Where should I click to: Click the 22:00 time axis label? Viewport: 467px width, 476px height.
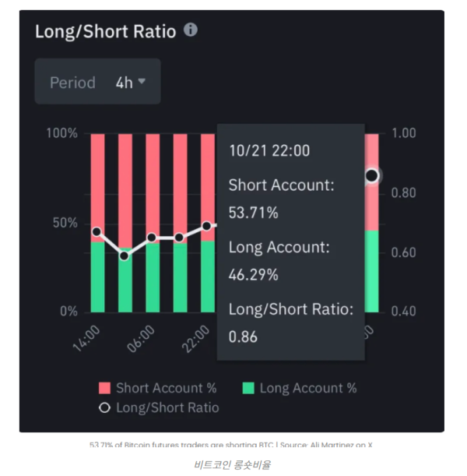[x=195, y=338]
